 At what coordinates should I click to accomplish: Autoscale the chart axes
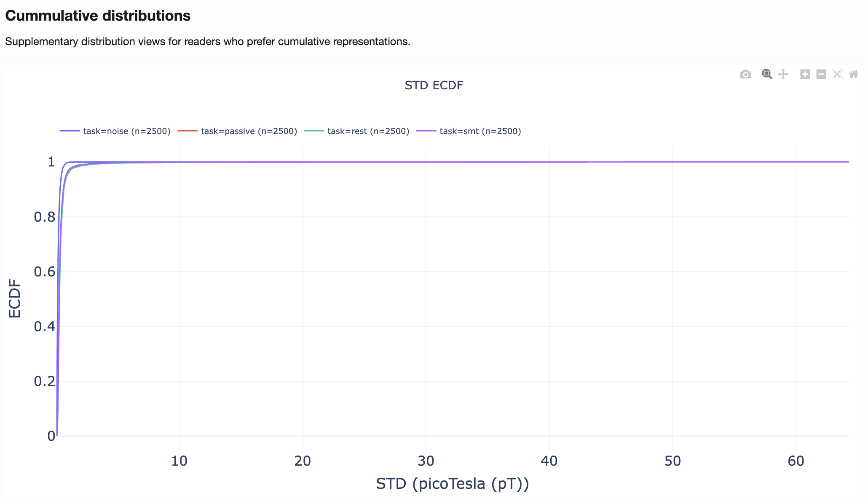click(x=837, y=75)
